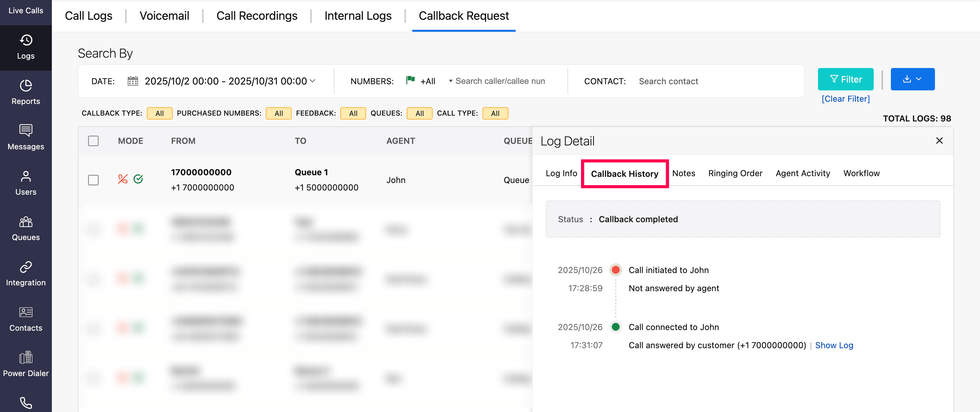Open the Power Dialer icon
This screenshot has width=980, height=412.
pyautogui.click(x=26, y=358)
